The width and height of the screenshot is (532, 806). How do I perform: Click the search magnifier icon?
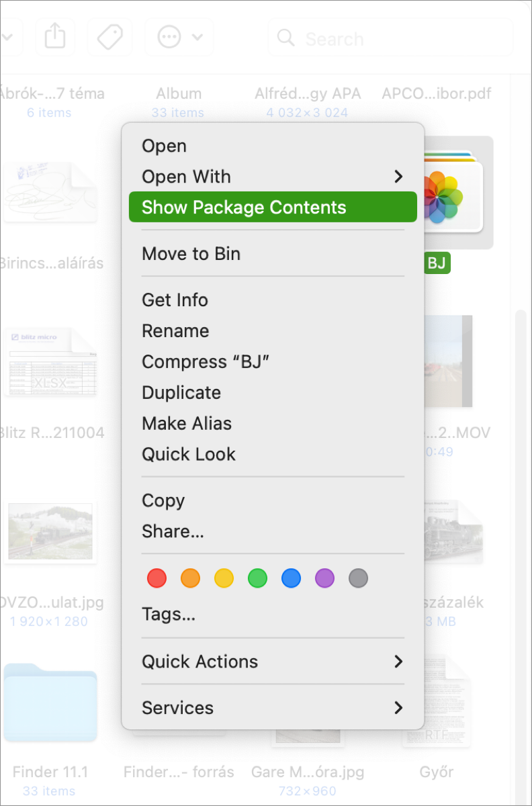point(286,38)
